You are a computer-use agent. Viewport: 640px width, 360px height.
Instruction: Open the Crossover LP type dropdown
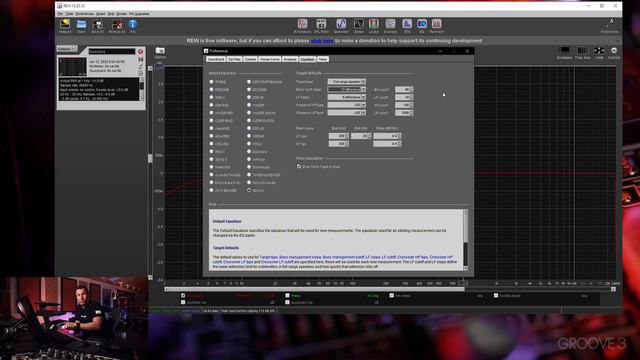click(x=347, y=113)
